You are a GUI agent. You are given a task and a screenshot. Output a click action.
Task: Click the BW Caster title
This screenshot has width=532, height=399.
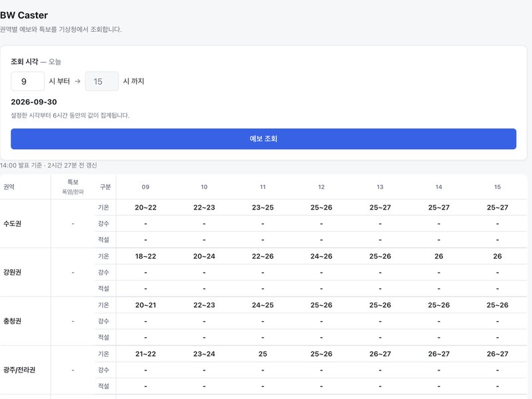pyautogui.click(x=24, y=15)
